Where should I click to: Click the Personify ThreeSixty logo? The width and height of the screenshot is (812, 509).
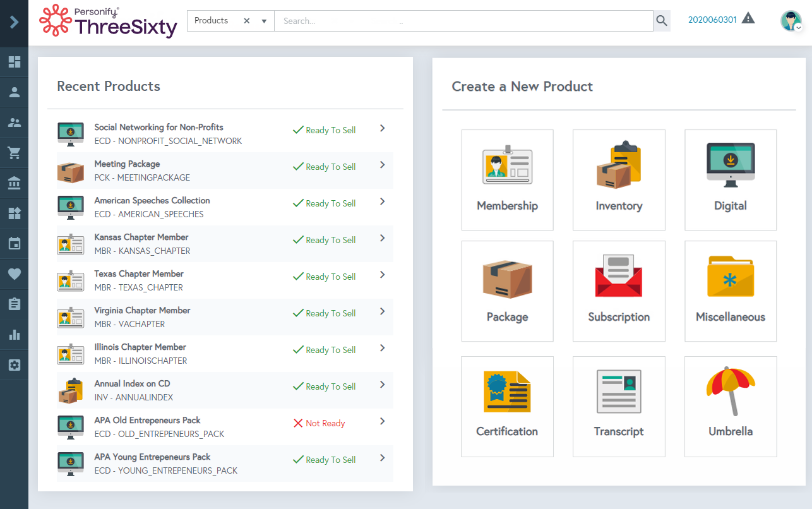point(108,21)
